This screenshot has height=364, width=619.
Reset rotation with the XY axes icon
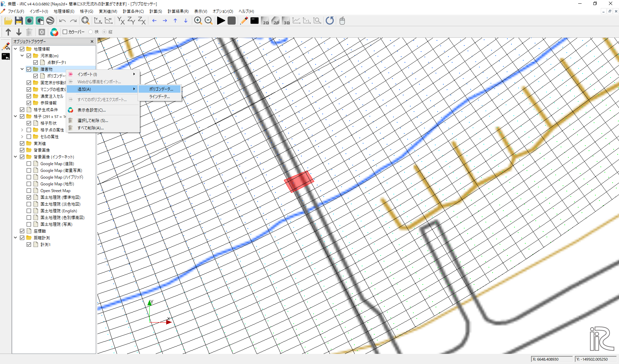click(98, 21)
